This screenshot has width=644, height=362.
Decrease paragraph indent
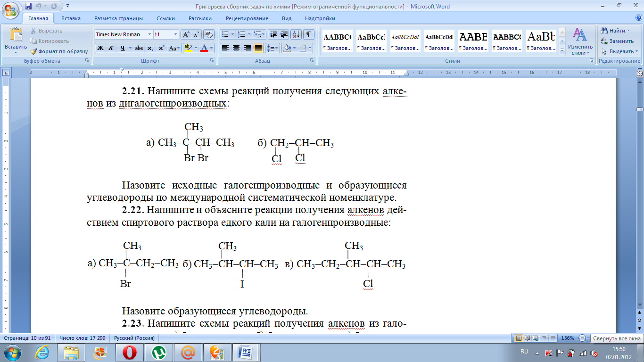(x=273, y=34)
